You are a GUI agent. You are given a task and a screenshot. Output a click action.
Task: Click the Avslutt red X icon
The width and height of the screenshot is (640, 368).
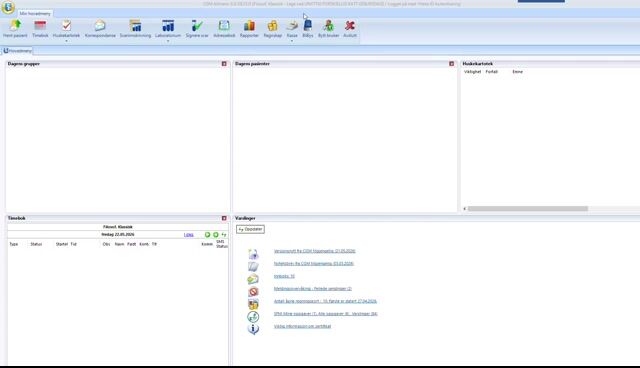[x=349, y=26]
